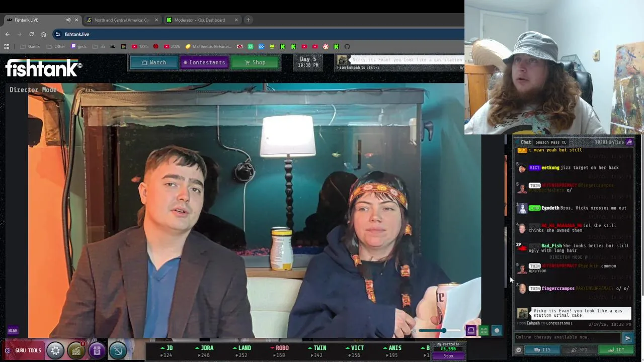Open the infinity-symbol bookmark icon
This screenshot has height=362, width=644.
261,47
